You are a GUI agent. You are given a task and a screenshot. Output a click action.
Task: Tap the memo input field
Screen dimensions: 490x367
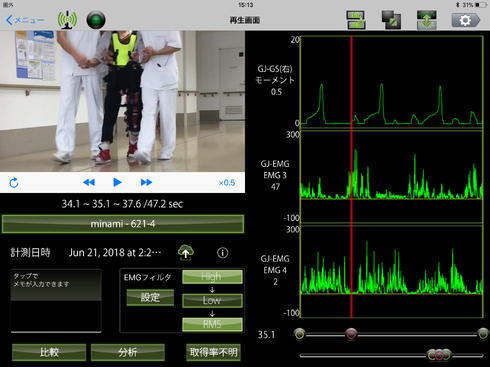pos(56,301)
